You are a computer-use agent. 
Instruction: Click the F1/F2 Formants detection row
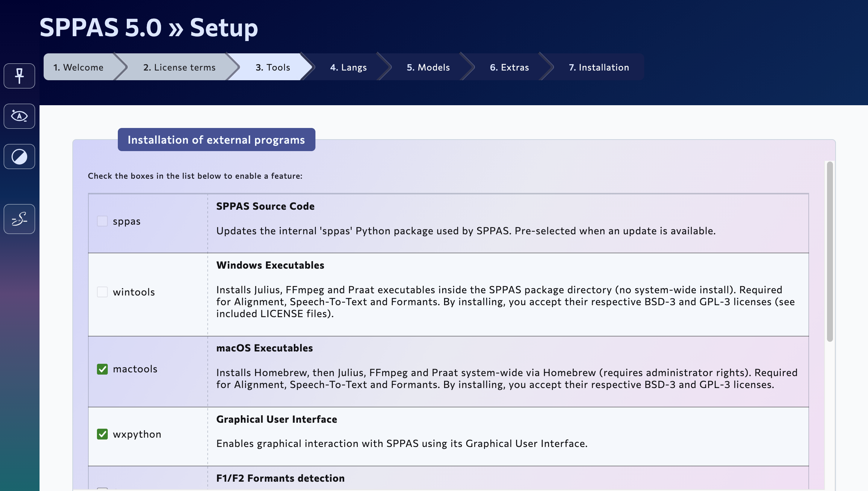tap(280, 478)
